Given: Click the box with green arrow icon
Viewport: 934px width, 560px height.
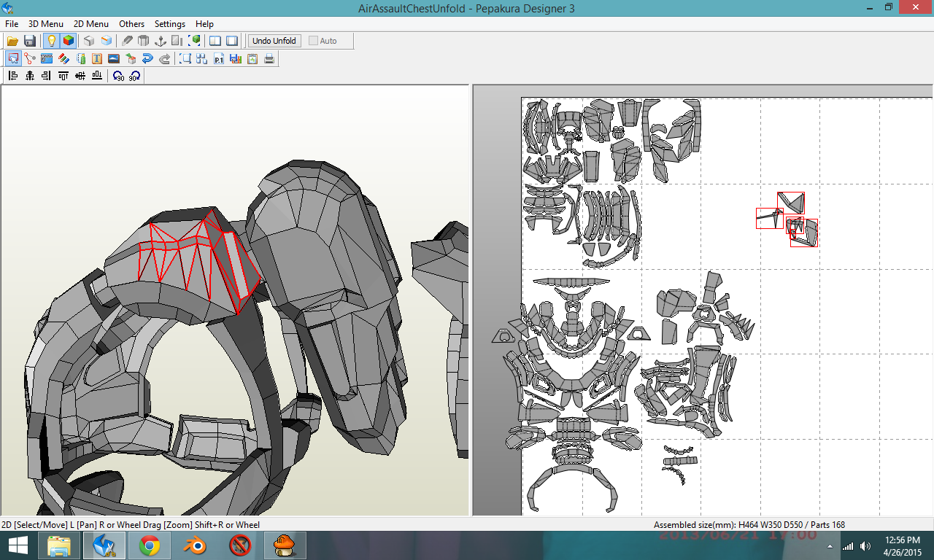Looking at the screenshot, I should [x=131, y=58].
